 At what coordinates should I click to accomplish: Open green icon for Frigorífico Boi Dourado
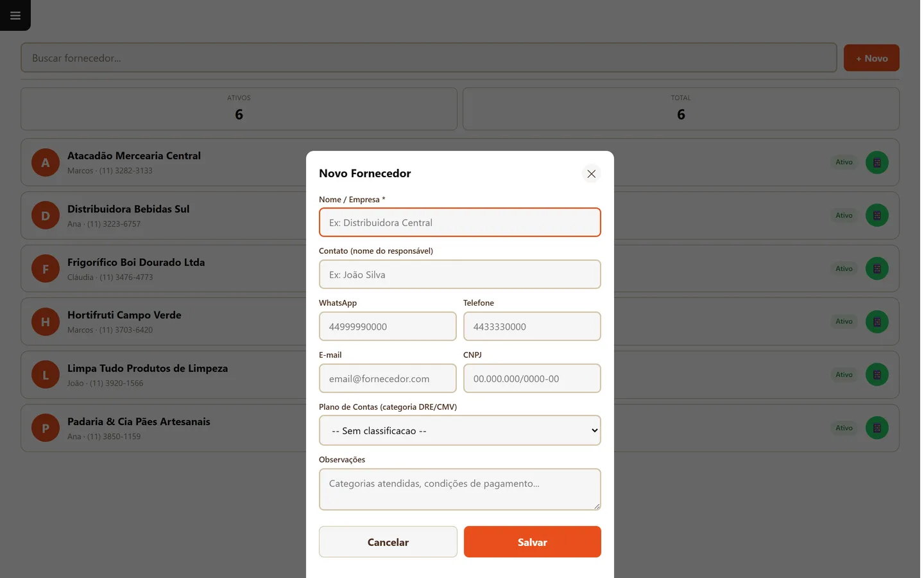tap(877, 268)
